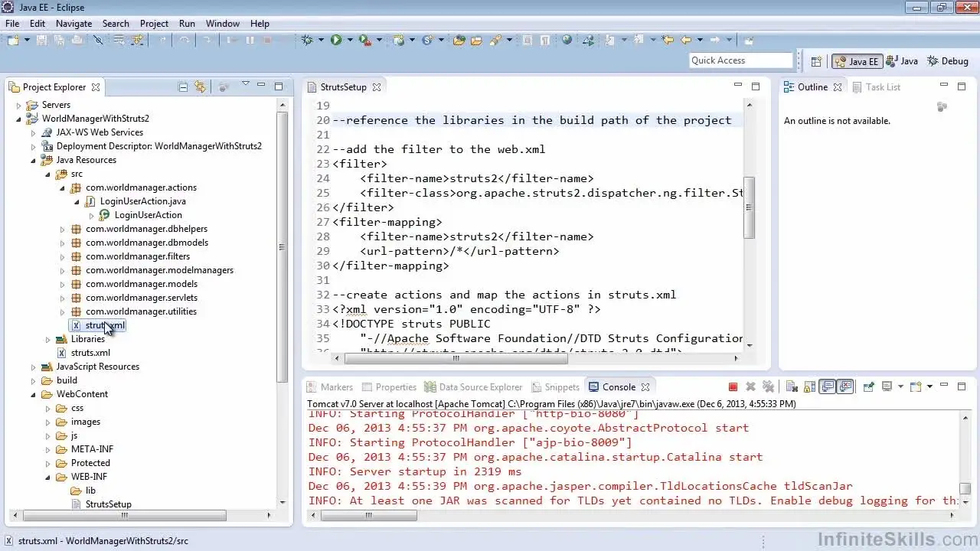Toggle Link with Editor in Project Explorer
The image size is (980, 551).
tap(201, 87)
